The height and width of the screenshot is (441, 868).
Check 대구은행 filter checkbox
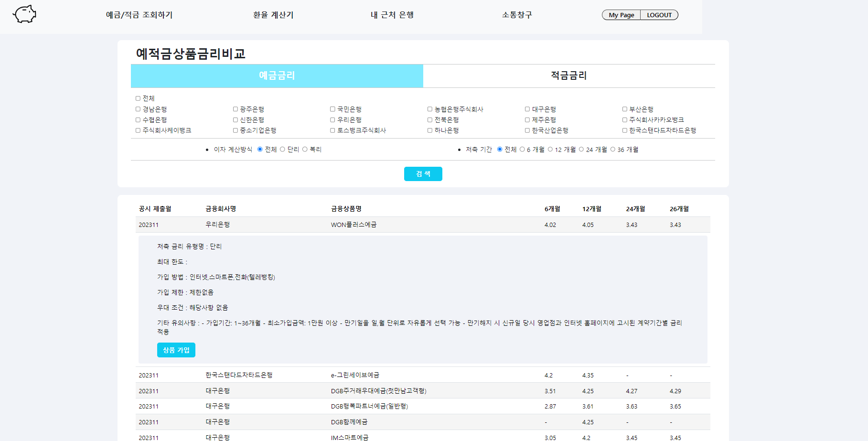pos(527,109)
